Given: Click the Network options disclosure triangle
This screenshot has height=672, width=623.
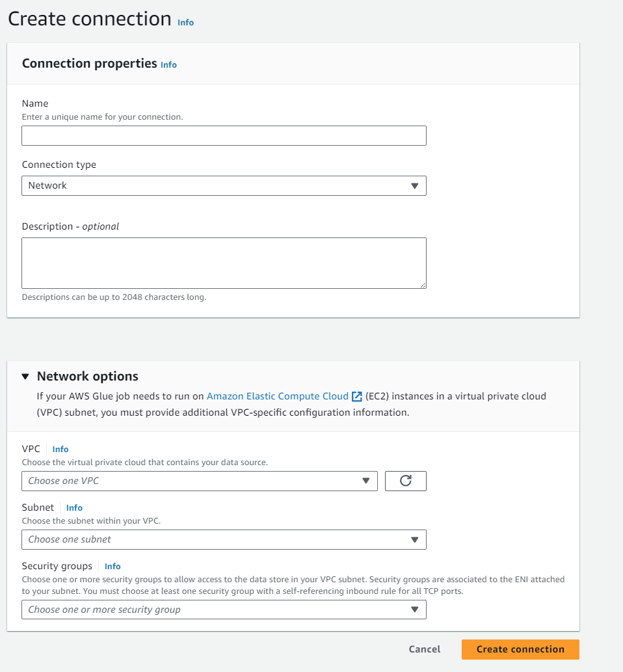Looking at the screenshot, I should click(x=25, y=376).
